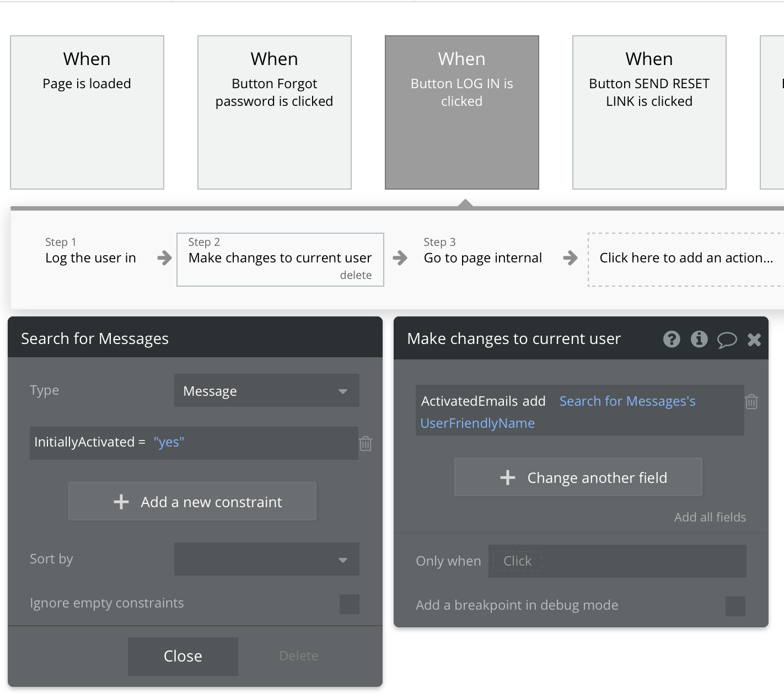
Task: Click UserFriendlyName expression text
Action: [x=477, y=423]
